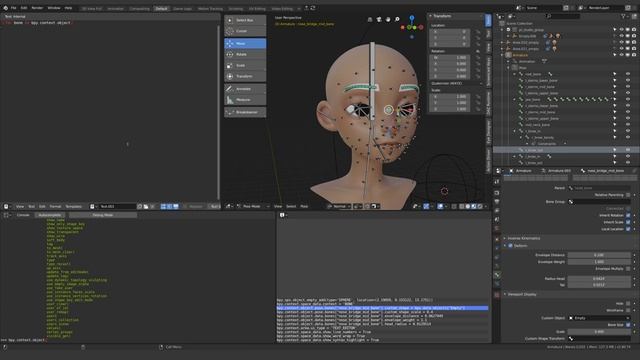Toggle the Local Location checkbox
Image resolution: width=640 pixels, height=360 pixels.
pyautogui.click(x=628, y=229)
